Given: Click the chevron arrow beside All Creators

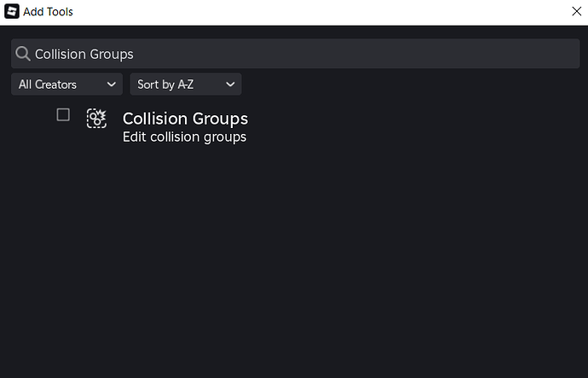Looking at the screenshot, I should 112,84.
